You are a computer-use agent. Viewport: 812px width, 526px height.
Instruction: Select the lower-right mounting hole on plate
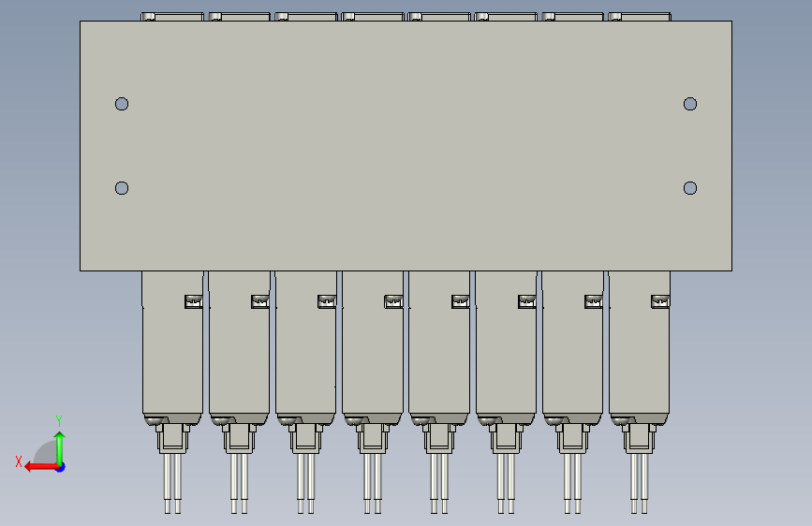(x=690, y=188)
